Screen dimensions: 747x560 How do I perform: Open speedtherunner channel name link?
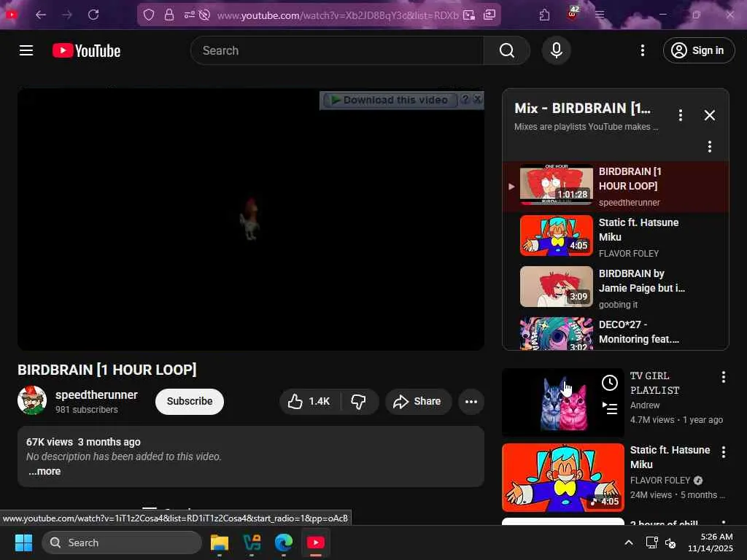[x=96, y=394]
